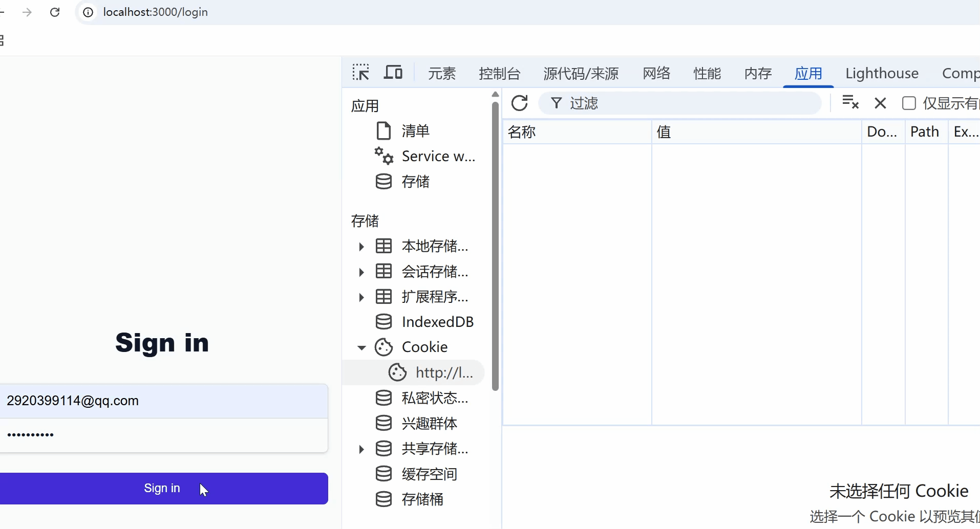Switch to the 网络 (Network) tab
980x529 pixels.
point(656,73)
